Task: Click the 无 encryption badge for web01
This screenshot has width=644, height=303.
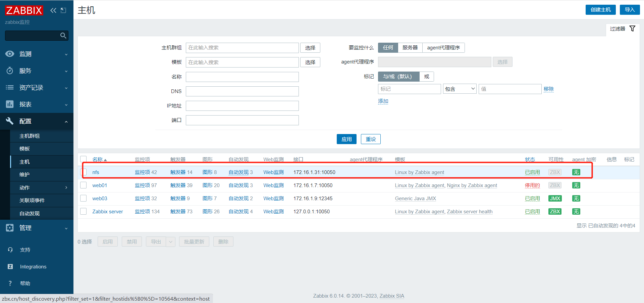Action: (x=576, y=185)
